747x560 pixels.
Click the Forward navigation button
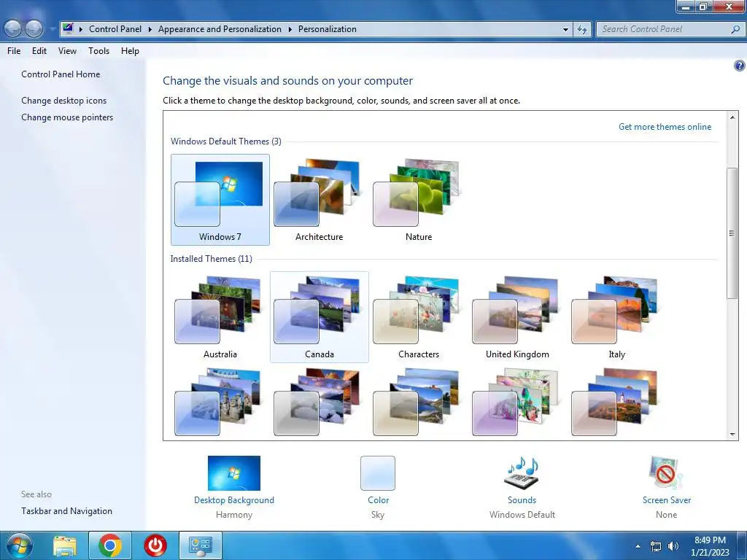(x=34, y=29)
